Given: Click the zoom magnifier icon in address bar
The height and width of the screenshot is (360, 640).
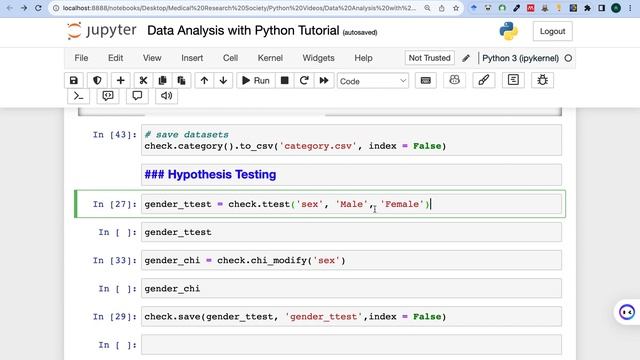Looking at the screenshot, I should tap(427, 8).
